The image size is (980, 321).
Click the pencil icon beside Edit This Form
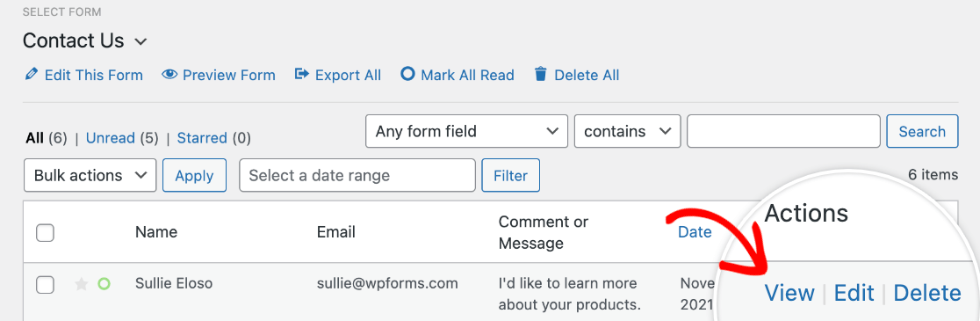pyautogui.click(x=31, y=75)
